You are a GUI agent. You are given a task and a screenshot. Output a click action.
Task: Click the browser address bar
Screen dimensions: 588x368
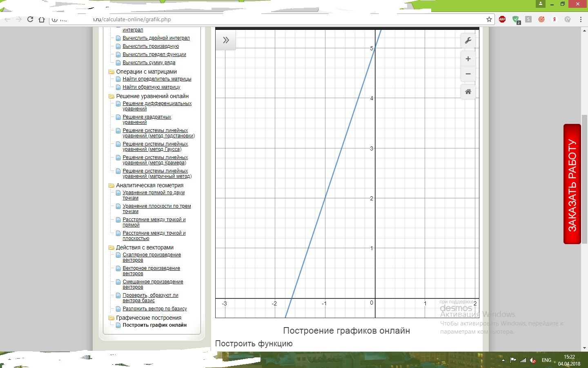pos(269,19)
